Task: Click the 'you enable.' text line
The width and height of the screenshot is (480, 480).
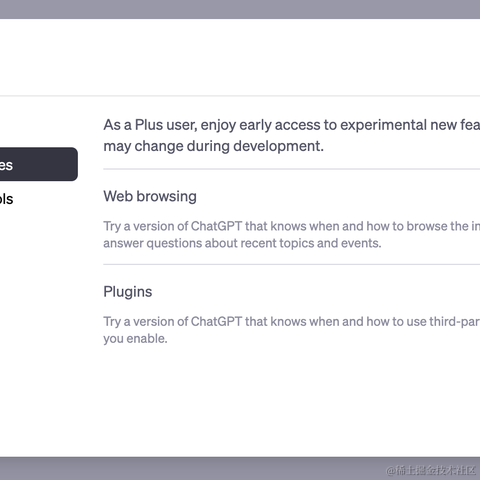Action: [135, 339]
